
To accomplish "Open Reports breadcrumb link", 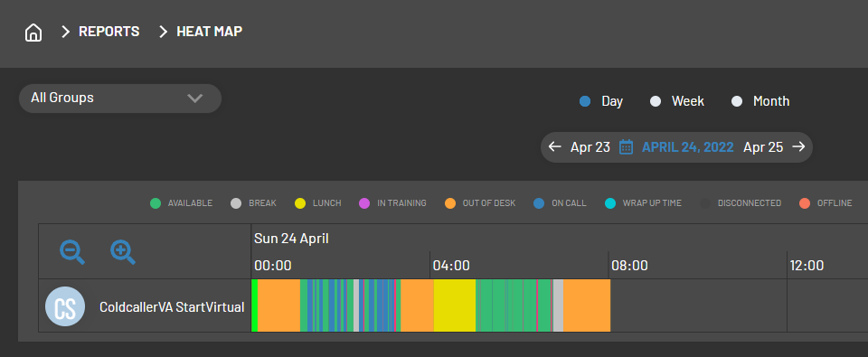I will [109, 32].
